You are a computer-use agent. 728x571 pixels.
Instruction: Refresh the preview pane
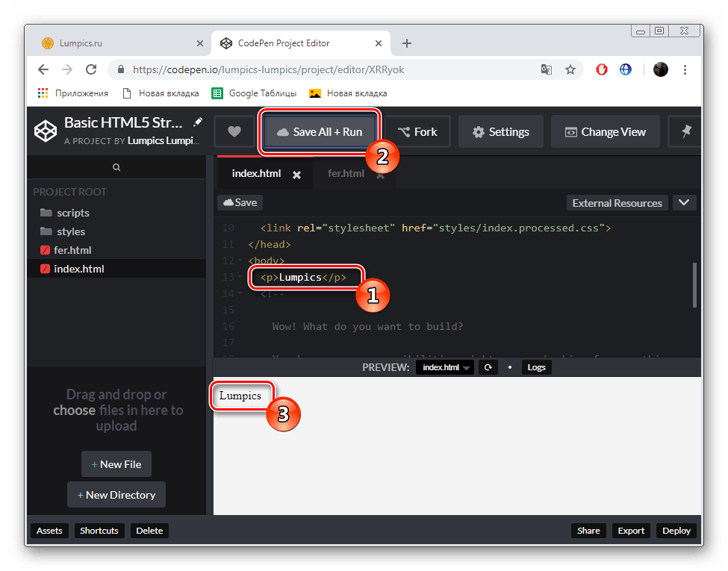click(x=488, y=366)
